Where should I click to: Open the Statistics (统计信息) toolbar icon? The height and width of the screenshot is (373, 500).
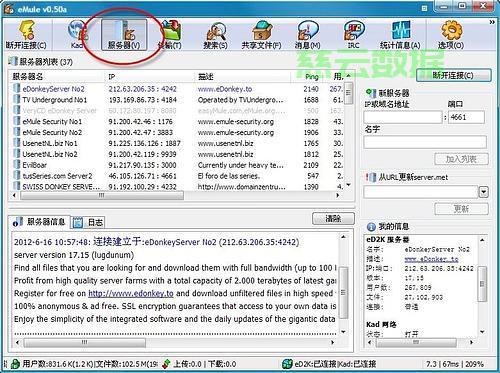tap(400, 35)
